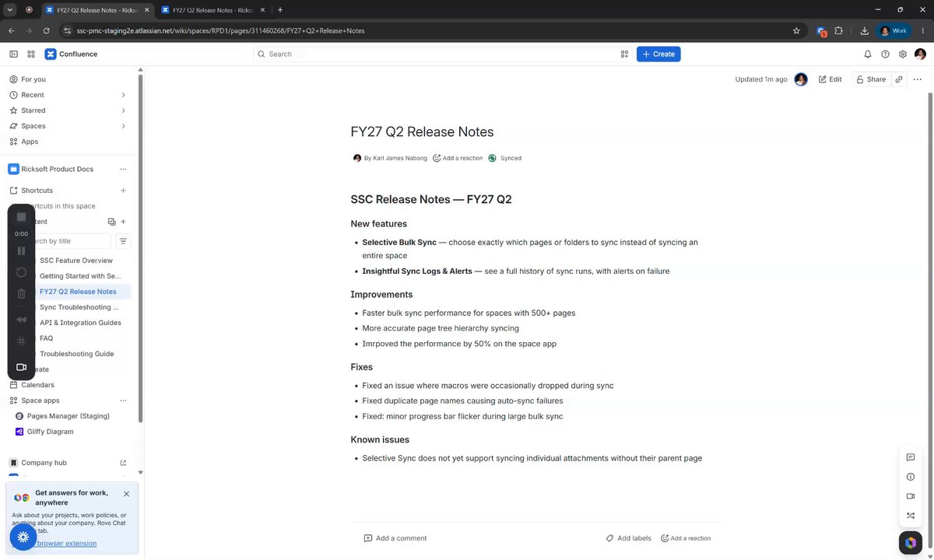Open the Rovo chat floating icon

[910, 542]
